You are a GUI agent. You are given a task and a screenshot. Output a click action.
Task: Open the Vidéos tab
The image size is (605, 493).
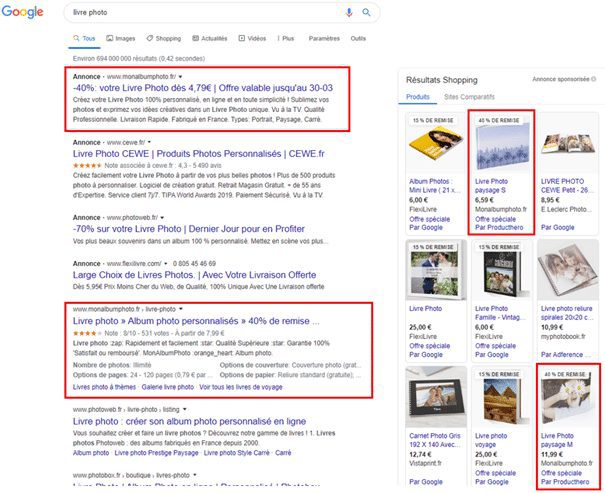point(252,39)
